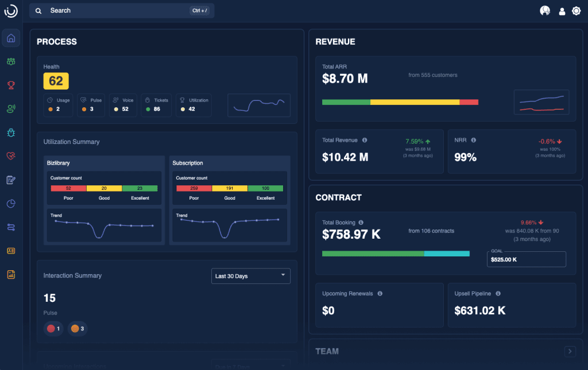This screenshot has width=588, height=370.
Task: Open the pie chart icon in sidebar
Action: coord(11,203)
